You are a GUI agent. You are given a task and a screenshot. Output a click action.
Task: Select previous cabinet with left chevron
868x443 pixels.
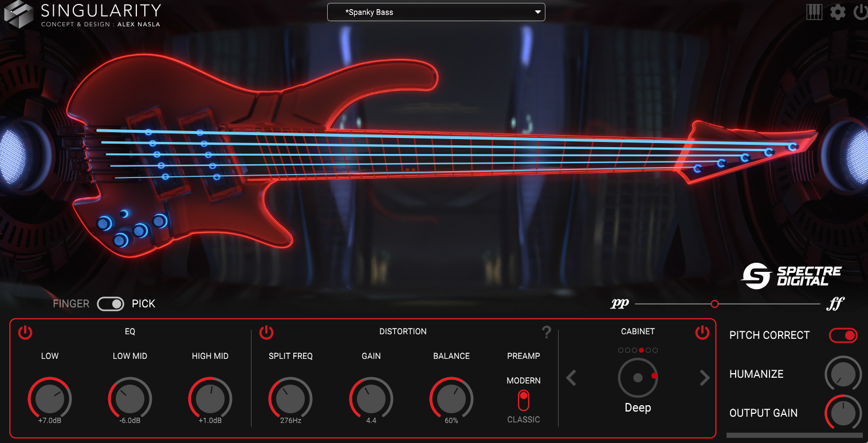[571, 378]
